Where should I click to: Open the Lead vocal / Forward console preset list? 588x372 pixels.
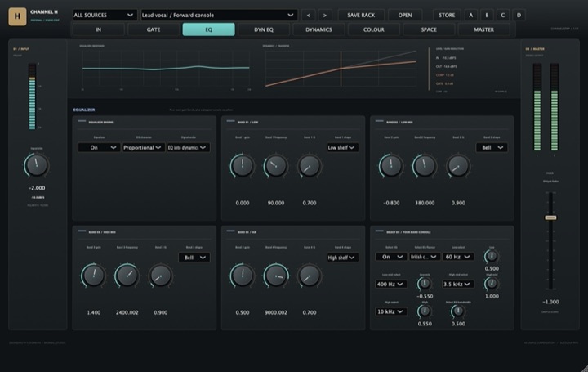(x=219, y=15)
